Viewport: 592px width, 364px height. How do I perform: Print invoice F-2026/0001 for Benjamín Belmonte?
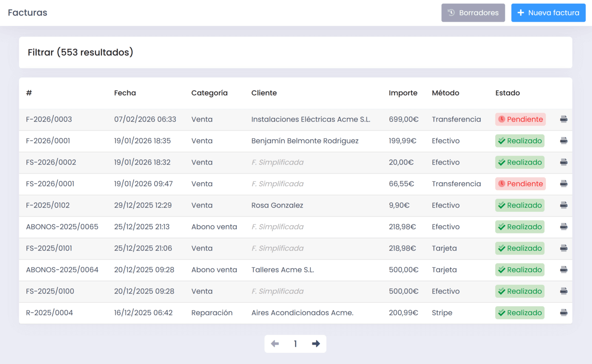[x=563, y=141]
